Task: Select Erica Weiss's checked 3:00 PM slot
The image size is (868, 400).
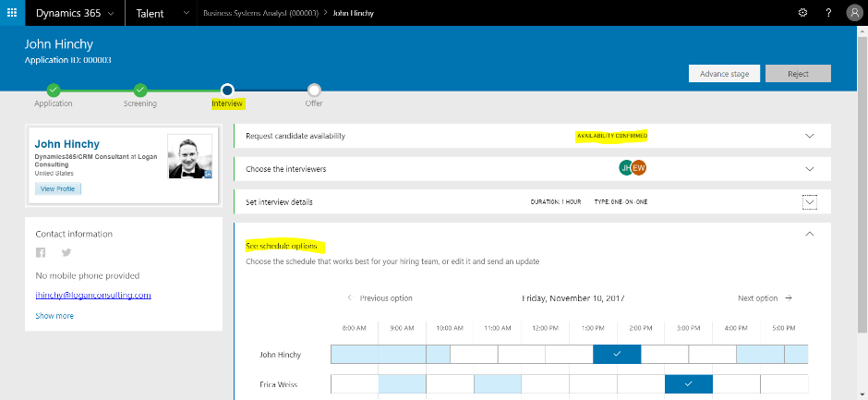Action: coord(688,383)
